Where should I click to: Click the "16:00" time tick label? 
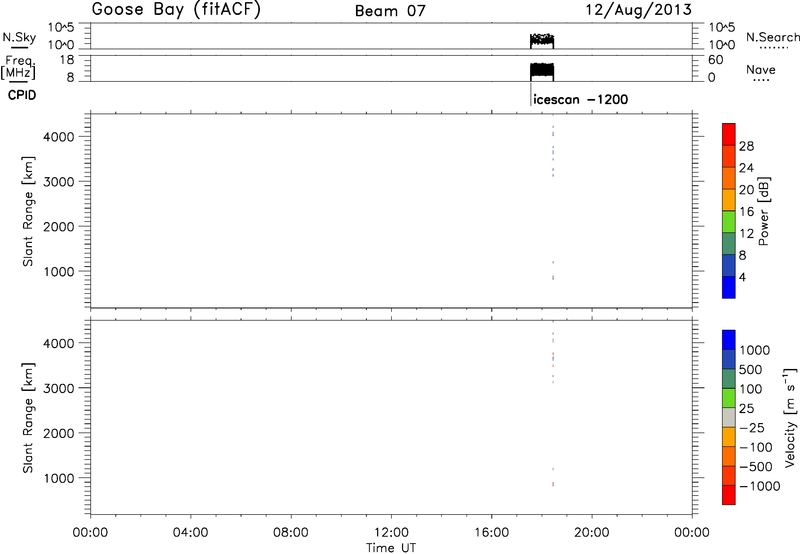point(491,533)
